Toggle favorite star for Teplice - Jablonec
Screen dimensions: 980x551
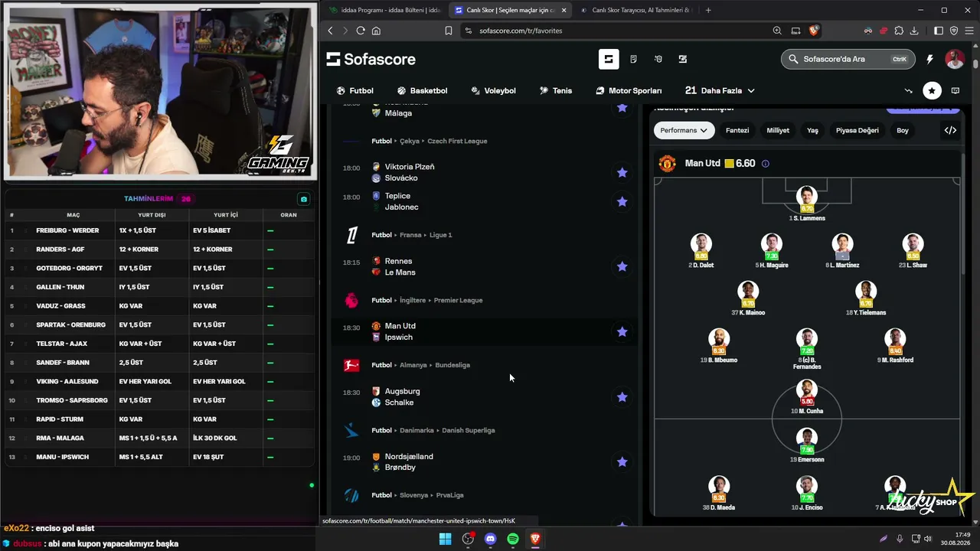622,202
